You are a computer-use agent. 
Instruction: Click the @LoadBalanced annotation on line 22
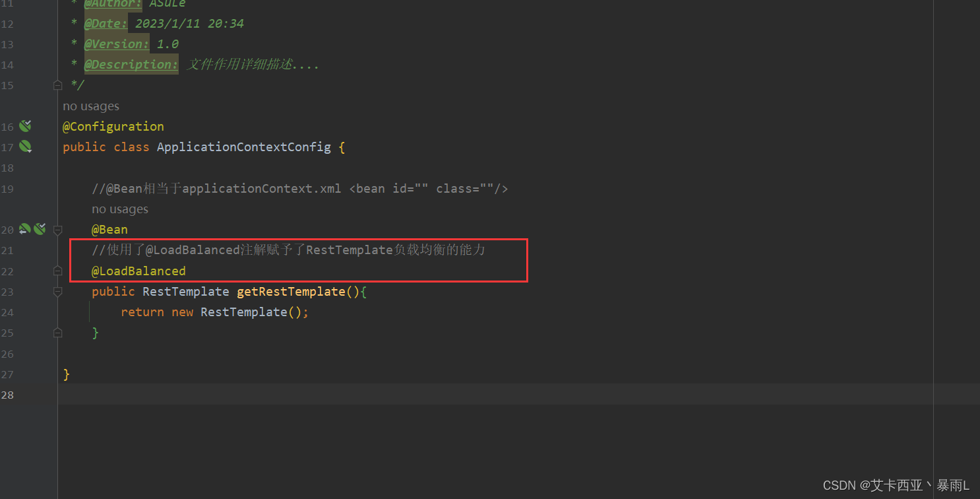(138, 271)
